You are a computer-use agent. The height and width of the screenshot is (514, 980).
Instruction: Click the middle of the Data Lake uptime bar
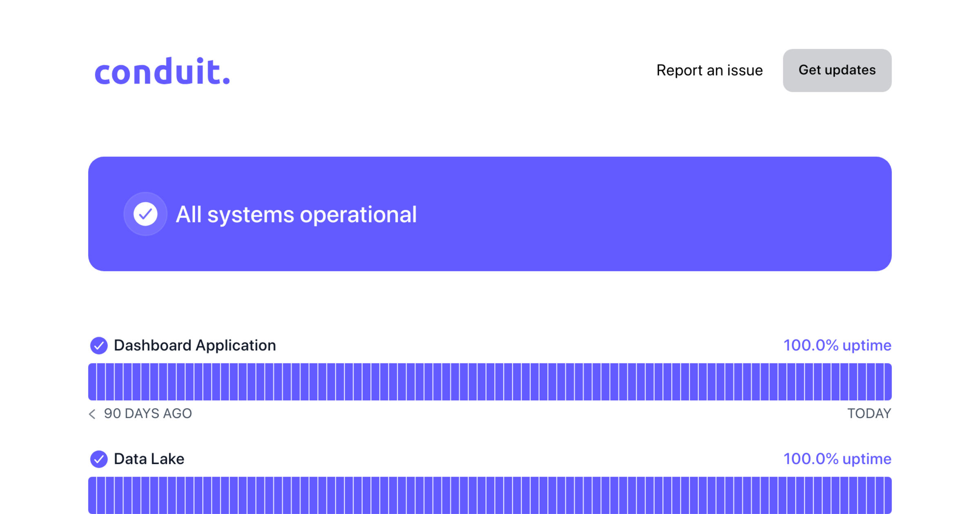coord(490,495)
